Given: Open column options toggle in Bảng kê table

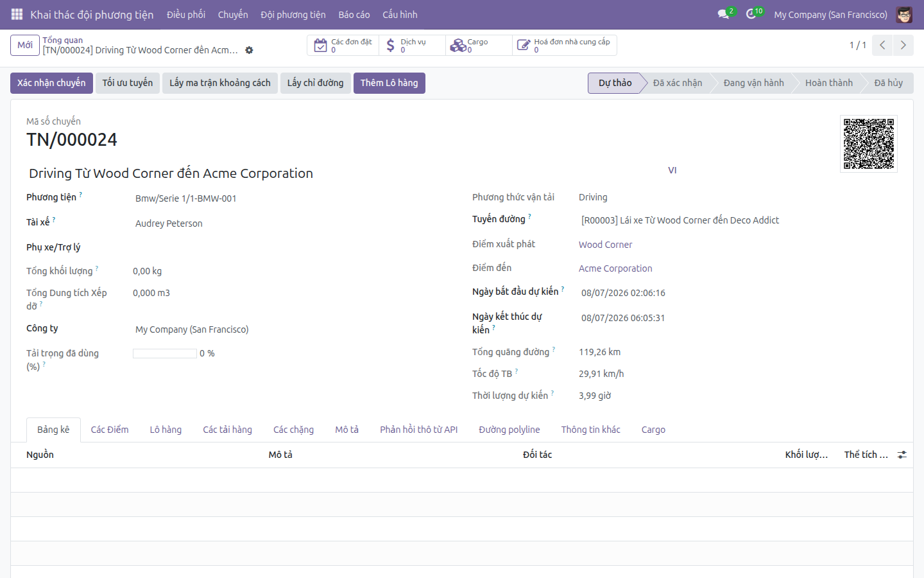Looking at the screenshot, I should [902, 455].
